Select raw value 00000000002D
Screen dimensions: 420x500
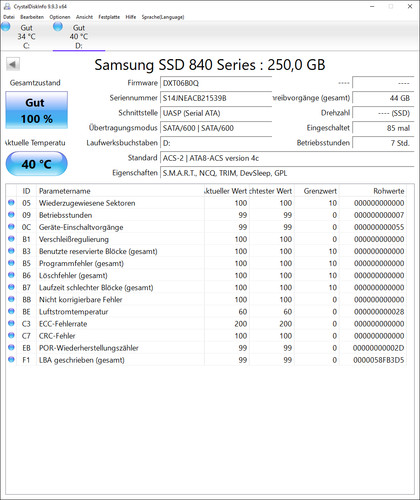[378, 348]
